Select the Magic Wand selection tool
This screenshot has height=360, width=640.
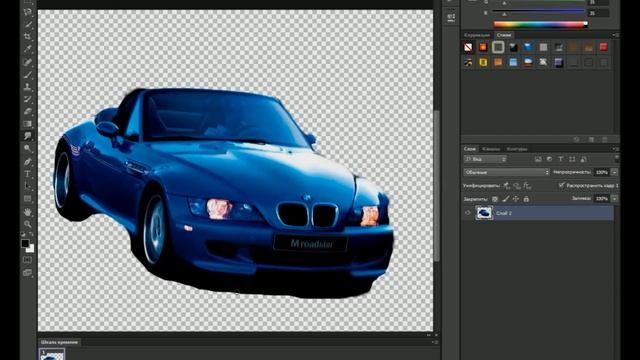(27, 24)
